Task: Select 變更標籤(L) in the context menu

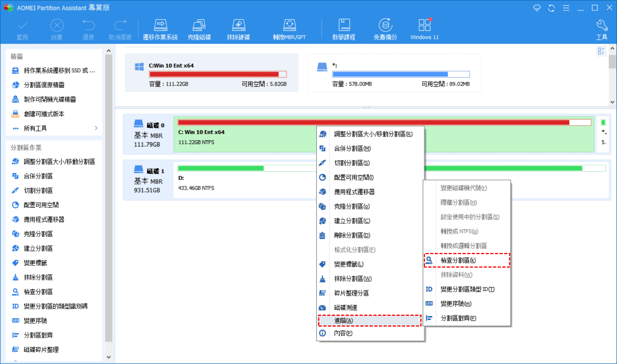Action: [x=370, y=264]
